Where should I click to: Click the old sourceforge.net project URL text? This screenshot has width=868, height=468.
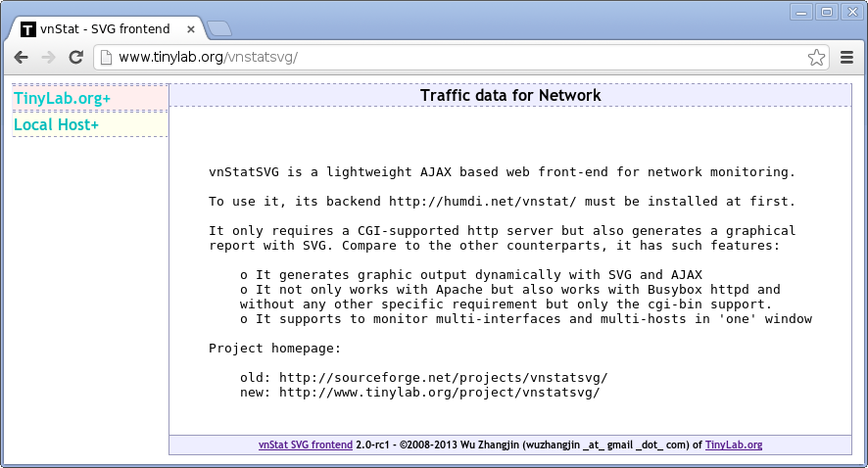[x=443, y=377]
